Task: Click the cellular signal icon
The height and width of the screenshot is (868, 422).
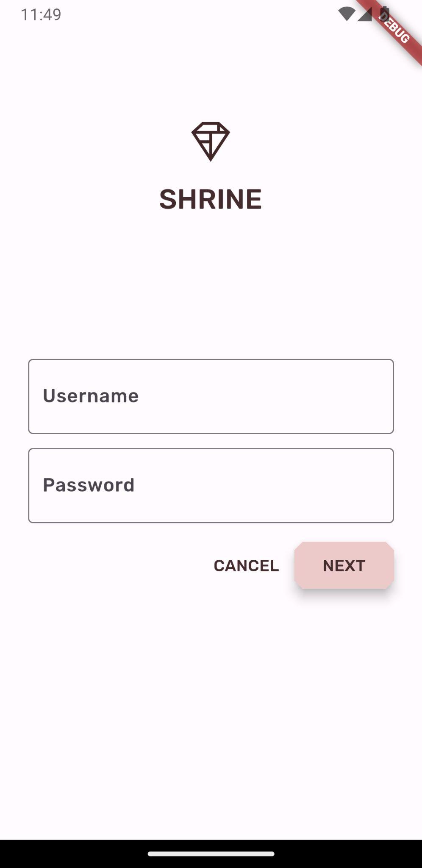Action: coord(364,14)
